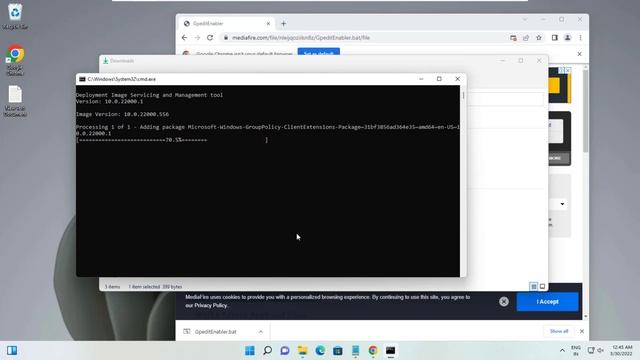Screen dimensions: 640x360
Task: Open the text document on the desktop
Action: pyautogui.click(x=15, y=101)
